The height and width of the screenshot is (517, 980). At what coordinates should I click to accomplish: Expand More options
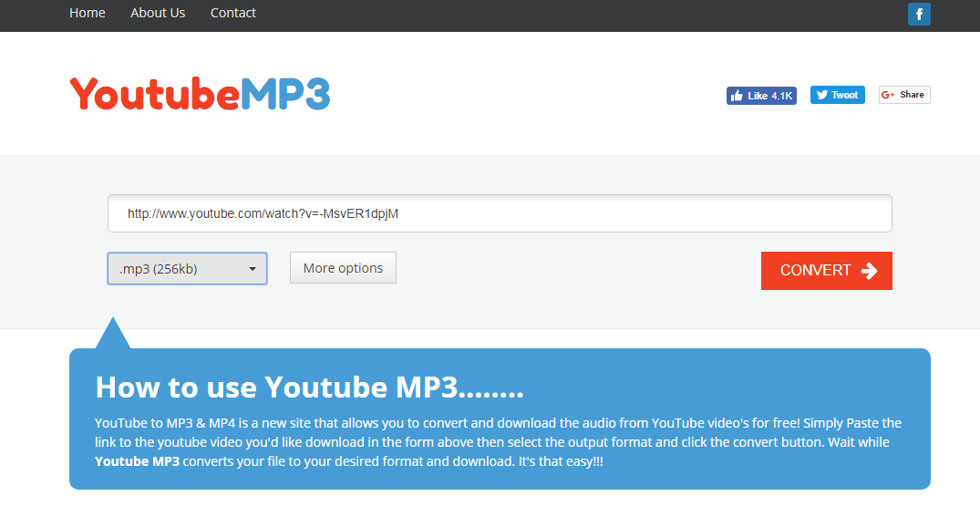click(x=343, y=268)
